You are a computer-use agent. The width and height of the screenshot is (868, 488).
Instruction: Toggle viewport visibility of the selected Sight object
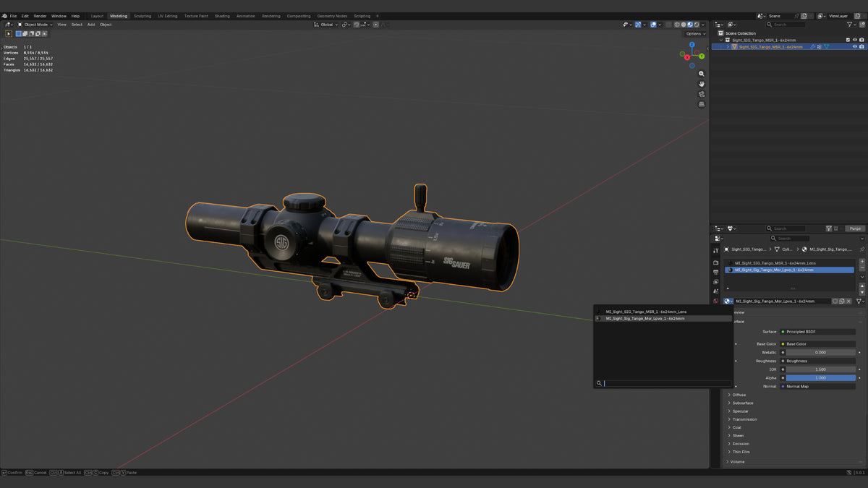coord(854,46)
